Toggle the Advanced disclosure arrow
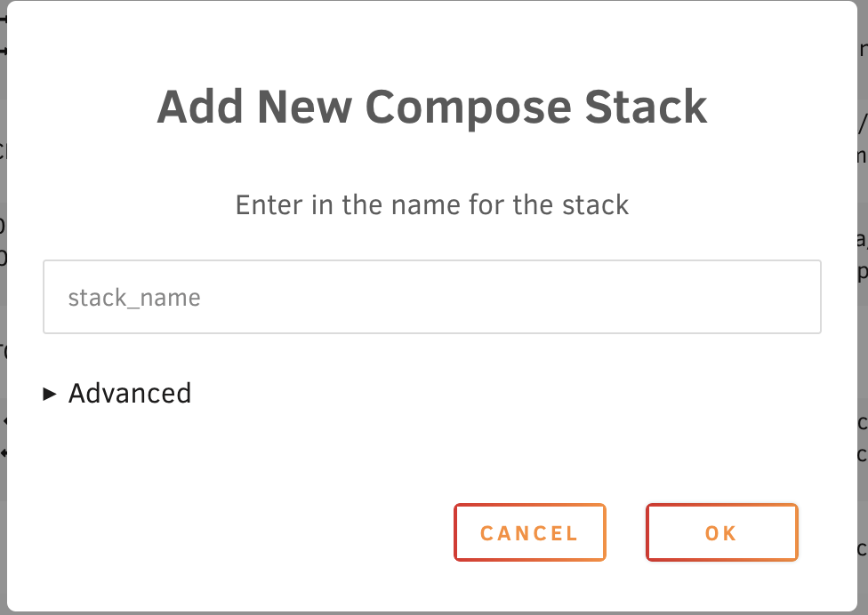The image size is (868, 615). (50, 394)
